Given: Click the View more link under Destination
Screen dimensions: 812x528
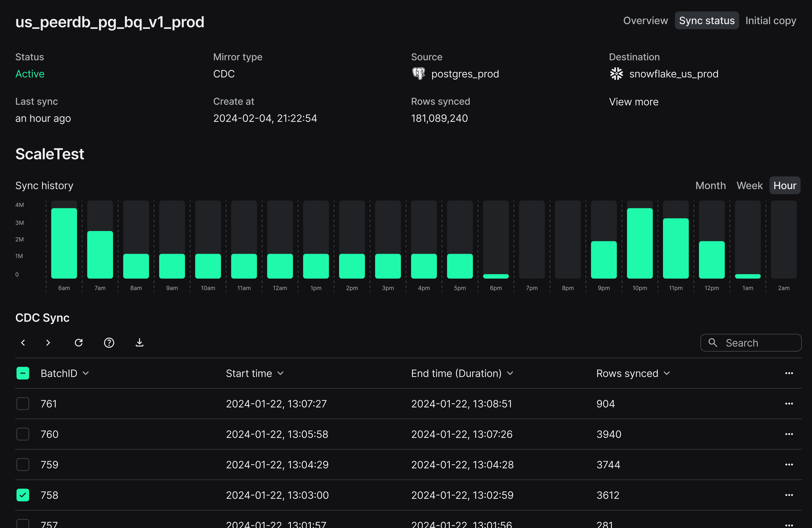Looking at the screenshot, I should [x=633, y=101].
